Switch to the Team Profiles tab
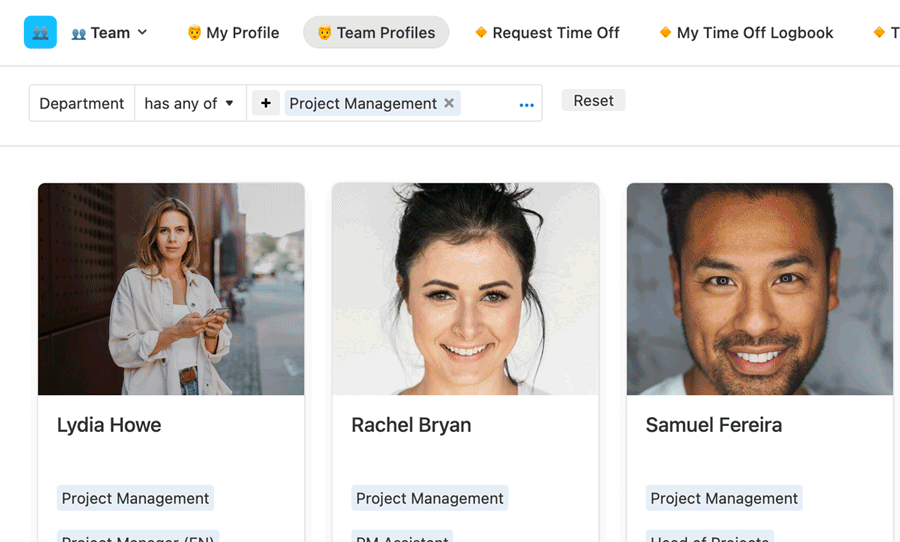This screenshot has width=900, height=542. (376, 33)
